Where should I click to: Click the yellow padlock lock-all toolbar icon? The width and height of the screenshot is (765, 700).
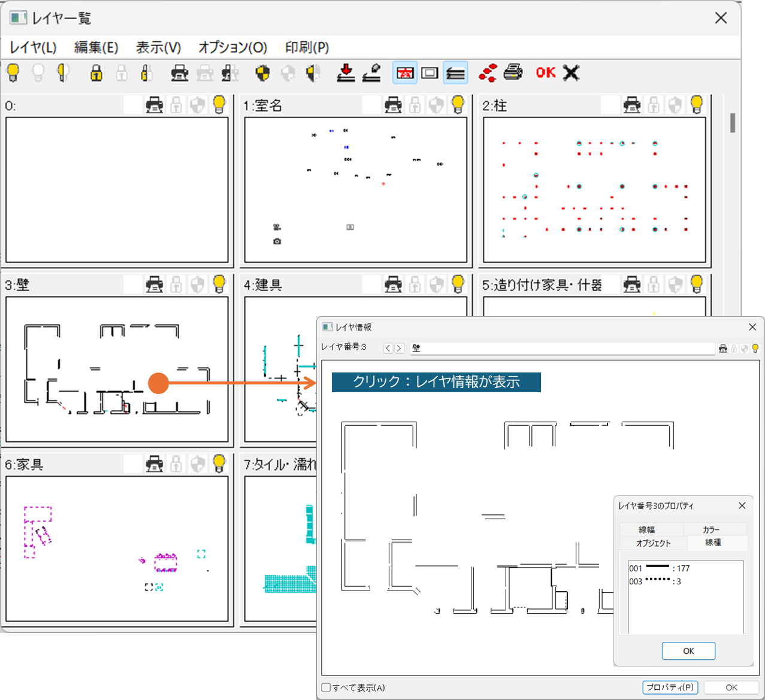(96, 73)
